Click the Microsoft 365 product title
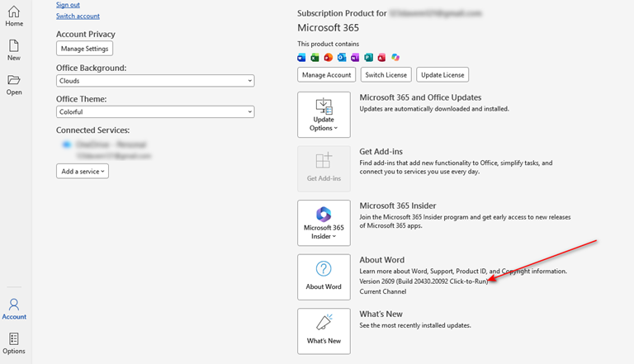Image resolution: width=634 pixels, height=364 pixels. [329, 28]
